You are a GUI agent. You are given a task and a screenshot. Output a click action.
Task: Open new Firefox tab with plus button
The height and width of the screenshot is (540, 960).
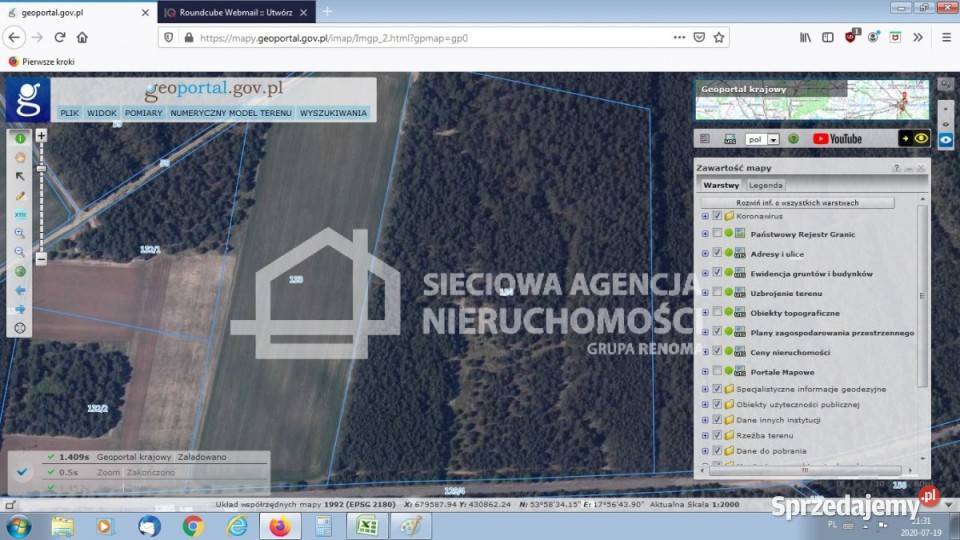tap(328, 12)
